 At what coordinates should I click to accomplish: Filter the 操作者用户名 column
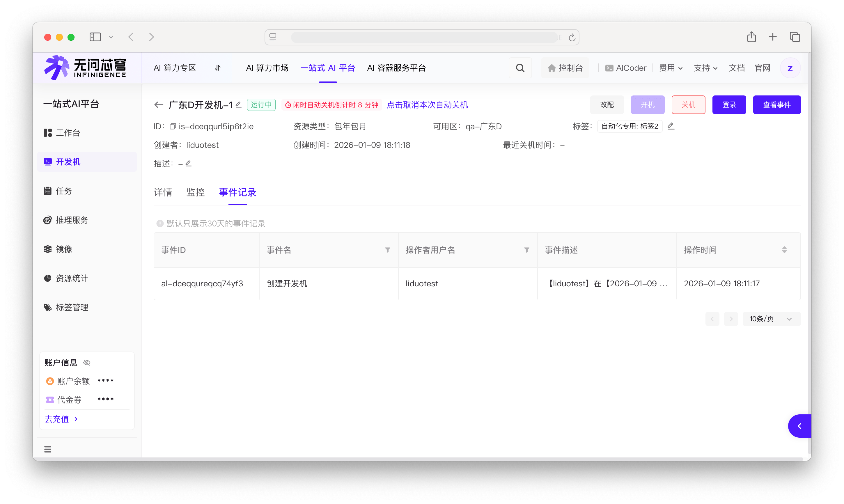click(526, 250)
